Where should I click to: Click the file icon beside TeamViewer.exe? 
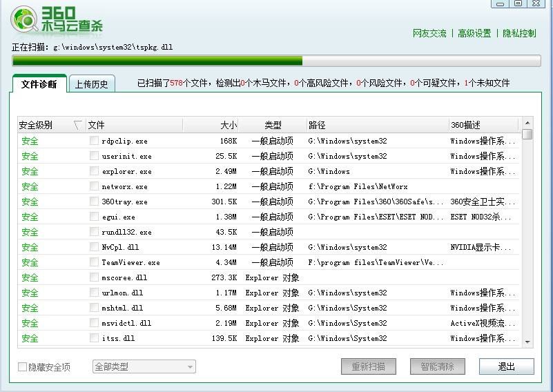click(94, 262)
